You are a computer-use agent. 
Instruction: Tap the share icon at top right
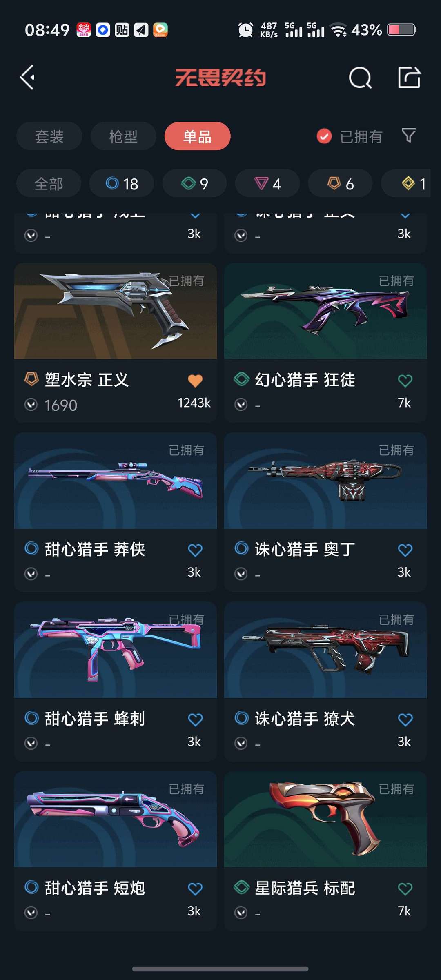point(409,77)
